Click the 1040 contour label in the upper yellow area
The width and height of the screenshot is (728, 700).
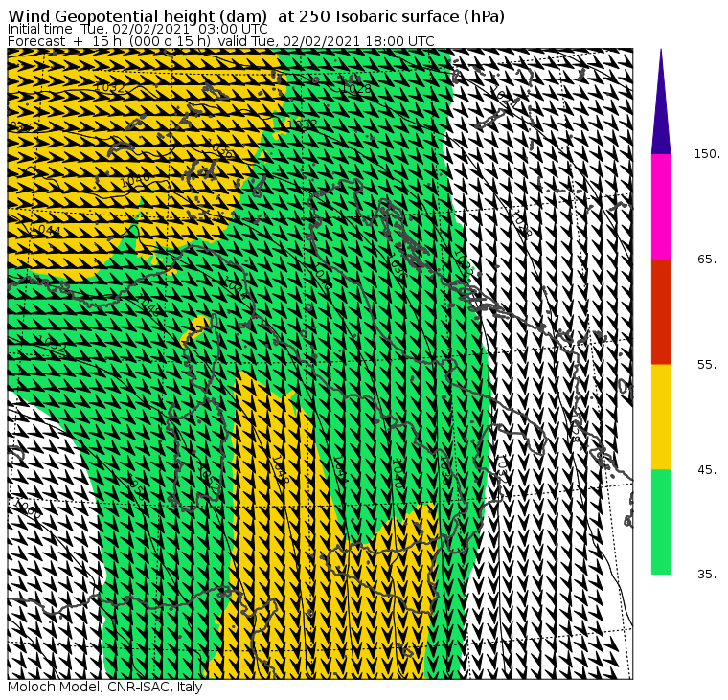(136, 180)
